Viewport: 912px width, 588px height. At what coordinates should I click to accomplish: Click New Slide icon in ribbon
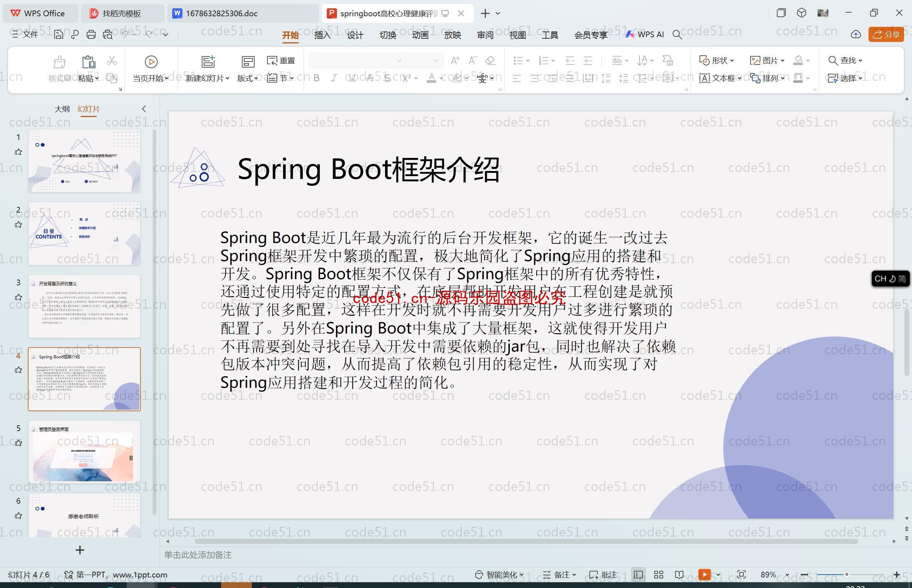pos(208,61)
